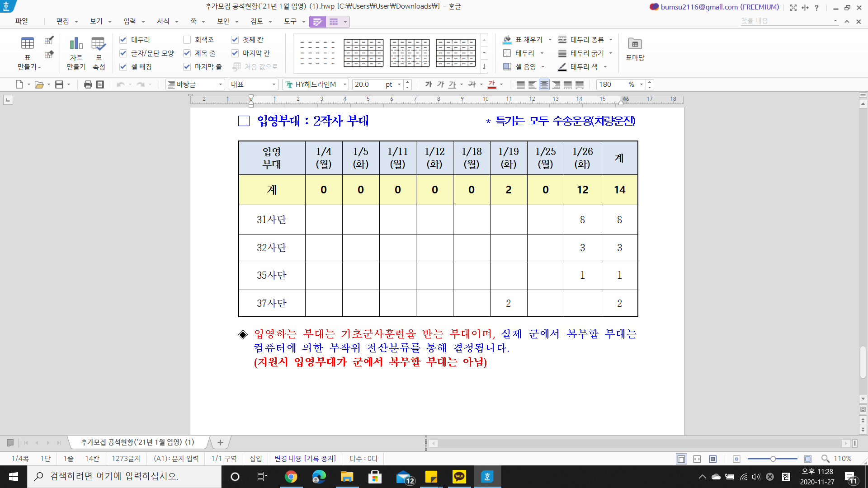This screenshot has height=488, width=868.
Task: Expand the 테두리 종류 dropdown
Action: [611, 40]
